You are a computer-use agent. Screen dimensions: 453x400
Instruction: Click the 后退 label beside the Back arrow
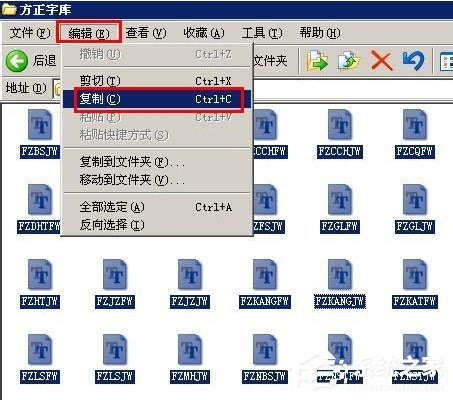tap(44, 61)
